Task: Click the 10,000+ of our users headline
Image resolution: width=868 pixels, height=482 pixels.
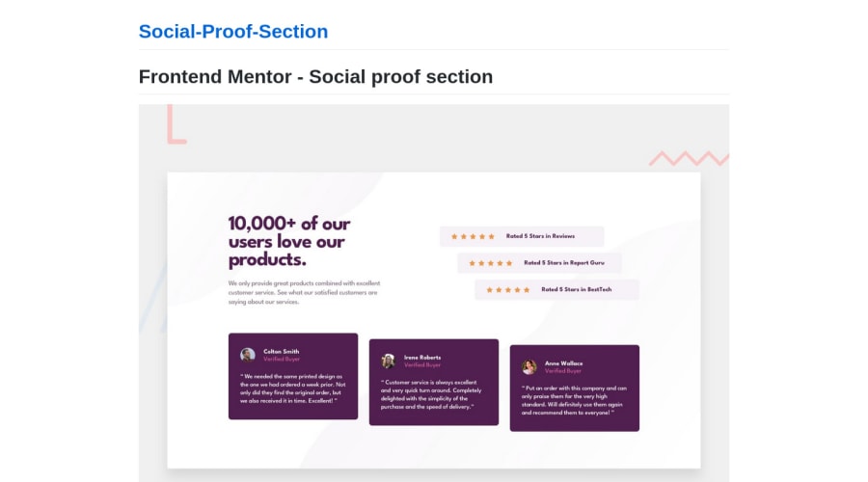Action: pyautogui.click(x=289, y=241)
